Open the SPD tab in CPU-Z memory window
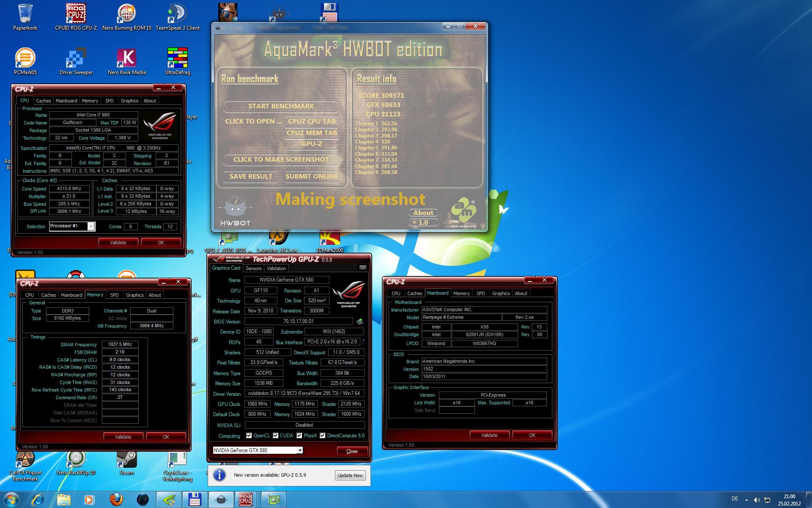This screenshot has width=812, height=508. pos(114,295)
